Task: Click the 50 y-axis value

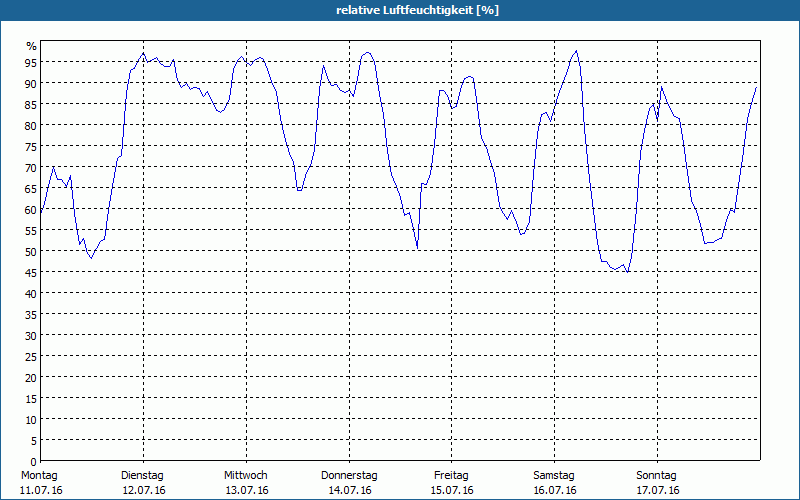Action: [31, 252]
